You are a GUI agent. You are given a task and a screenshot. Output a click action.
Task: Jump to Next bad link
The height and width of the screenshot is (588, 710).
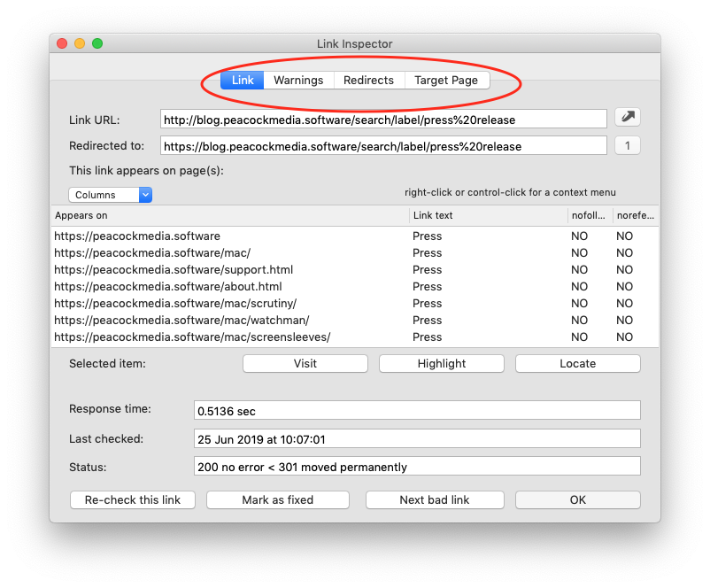[x=435, y=499]
